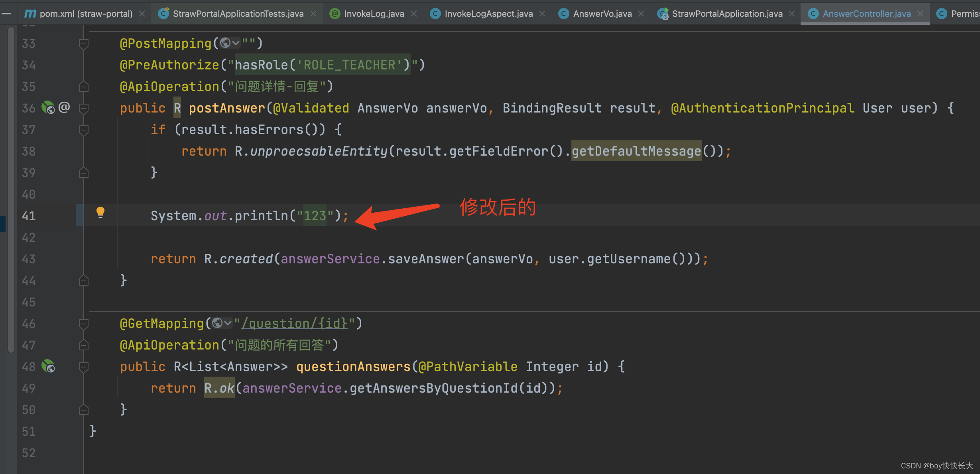The image size is (980, 474).
Task: Toggle the fold marker at line 47
Action: [84, 345]
